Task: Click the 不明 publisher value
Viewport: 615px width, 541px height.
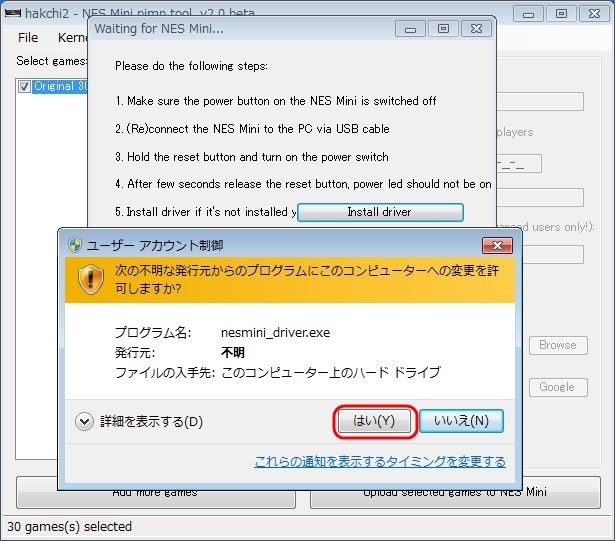Action: (233, 352)
